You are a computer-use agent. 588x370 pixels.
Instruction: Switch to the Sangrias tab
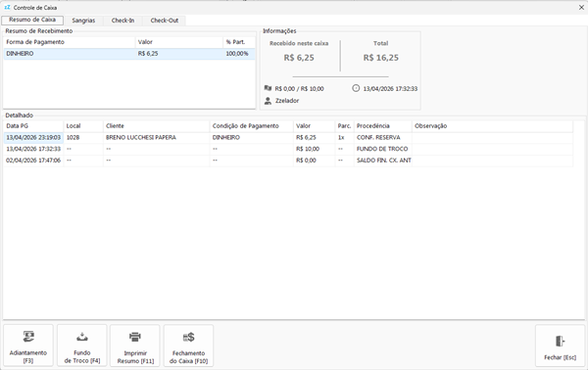(x=83, y=21)
